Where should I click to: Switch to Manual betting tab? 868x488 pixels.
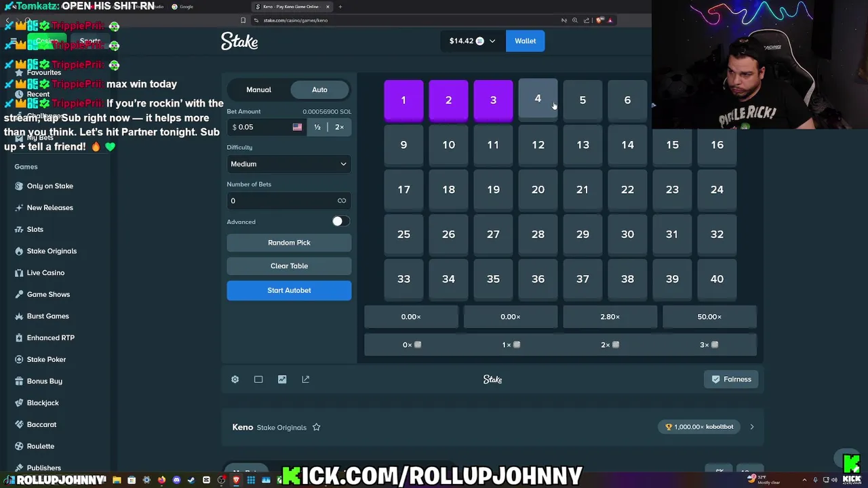click(258, 89)
